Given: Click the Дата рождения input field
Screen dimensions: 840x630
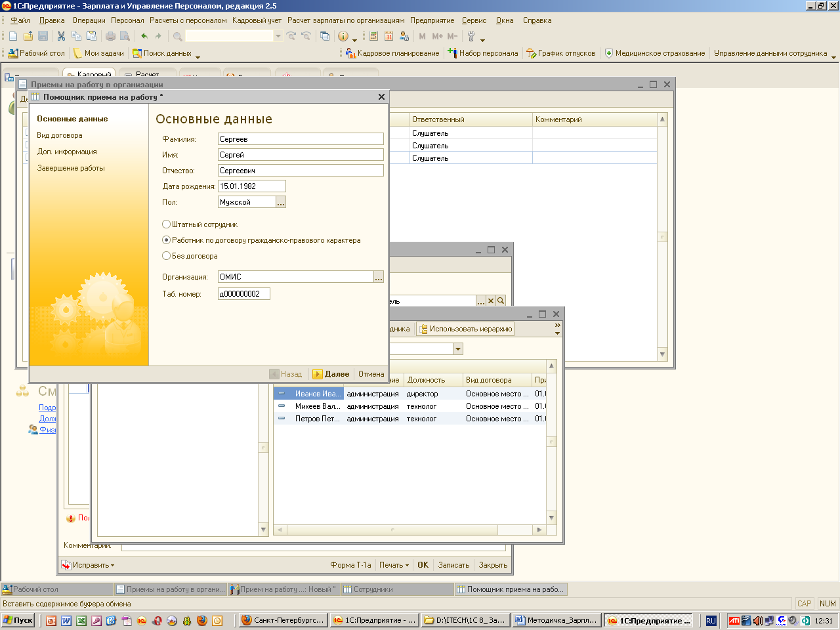Looking at the screenshot, I should [x=252, y=186].
